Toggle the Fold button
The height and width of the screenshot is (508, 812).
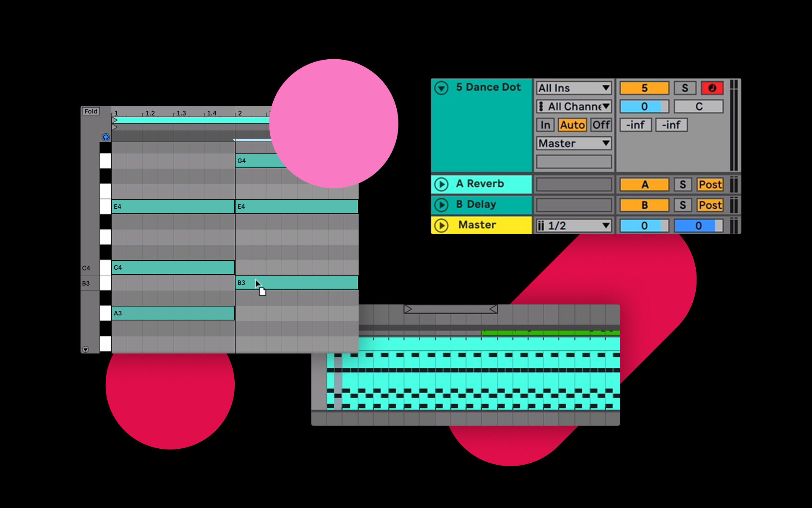pos(91,111)
